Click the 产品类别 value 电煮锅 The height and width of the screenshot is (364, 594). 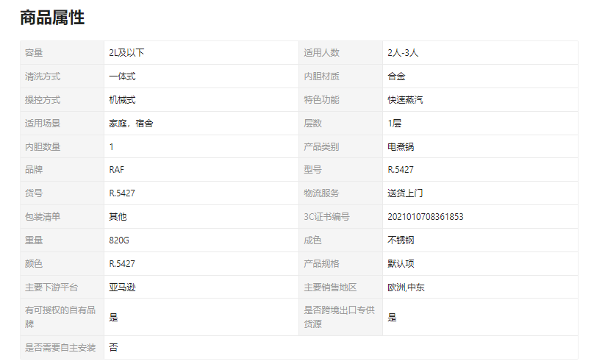click(x=401, y=146)
